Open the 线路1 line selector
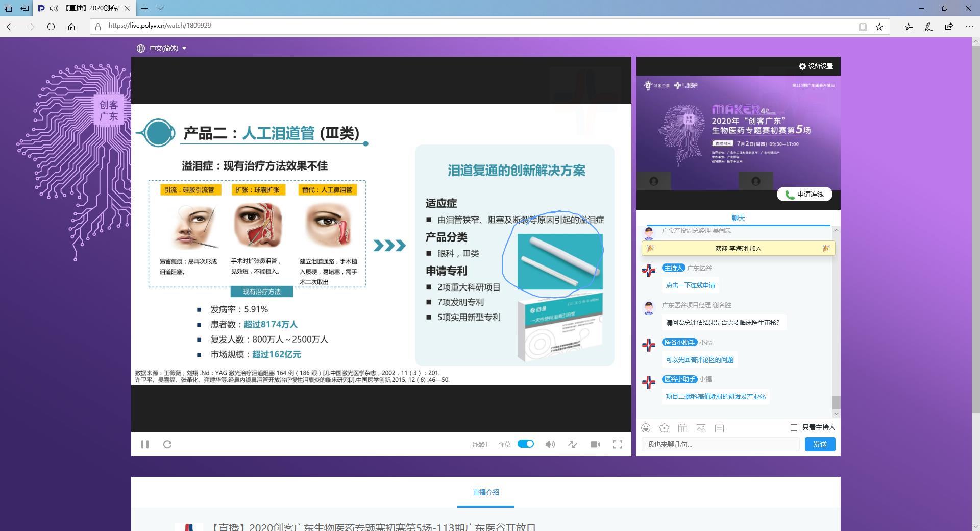This screenshot has width=980, height=531. pyautogui.click(x=480, y=445)
